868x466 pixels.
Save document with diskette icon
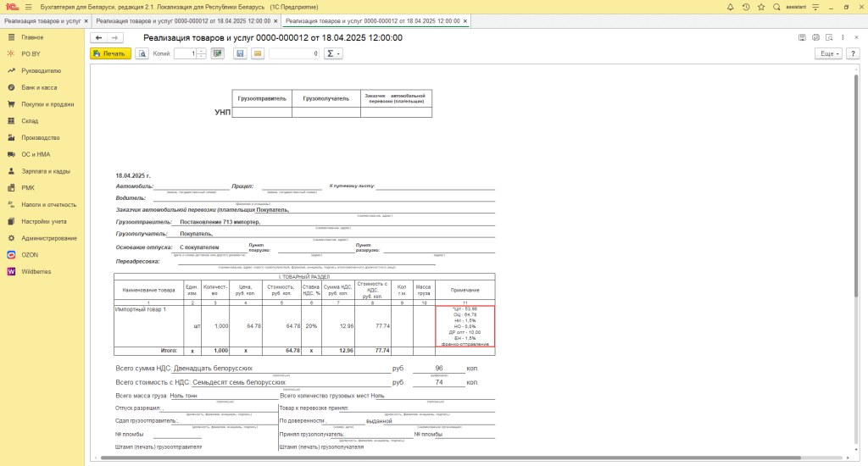(240, 53)
